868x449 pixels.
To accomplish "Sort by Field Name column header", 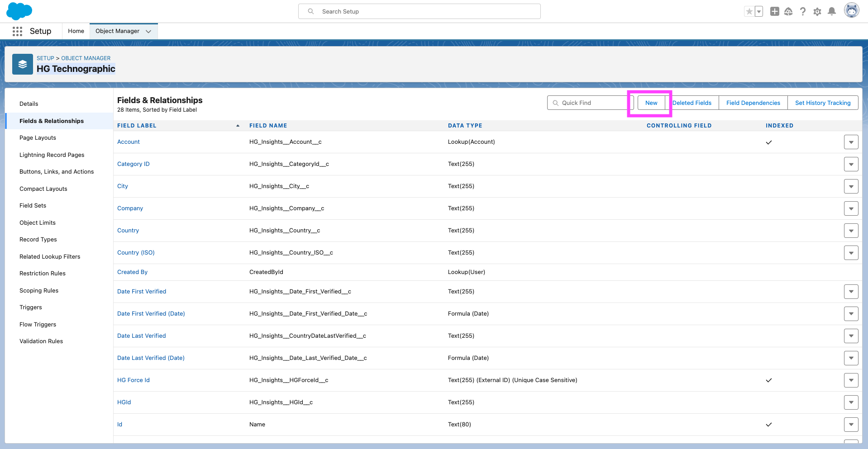I will point(268,126).
